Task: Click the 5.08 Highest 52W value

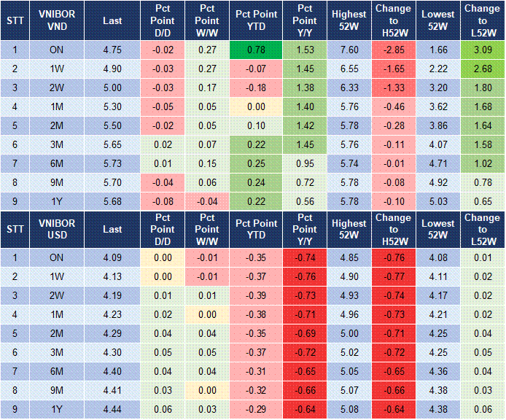Action: (x=349, y=409)
